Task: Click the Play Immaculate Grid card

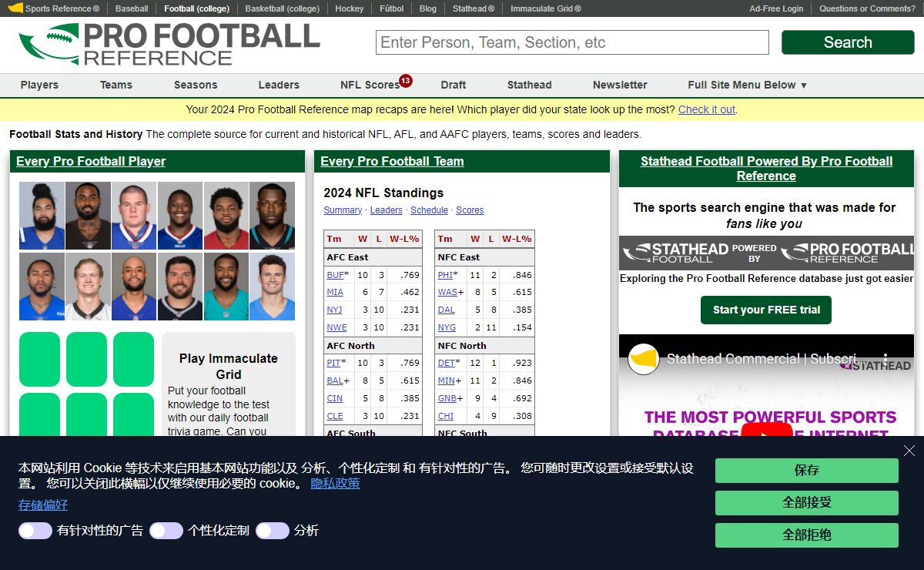Action: (x=229, y=384)
